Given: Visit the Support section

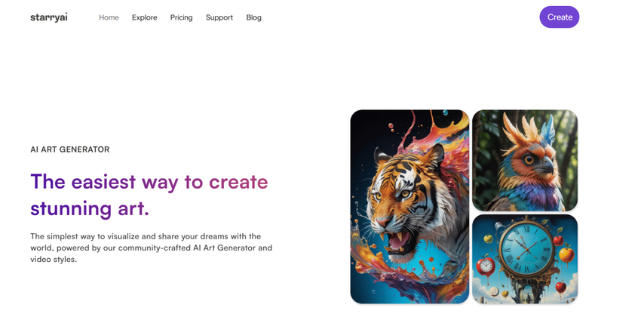Looking at the screenshot, I should (x=219, y=17).
